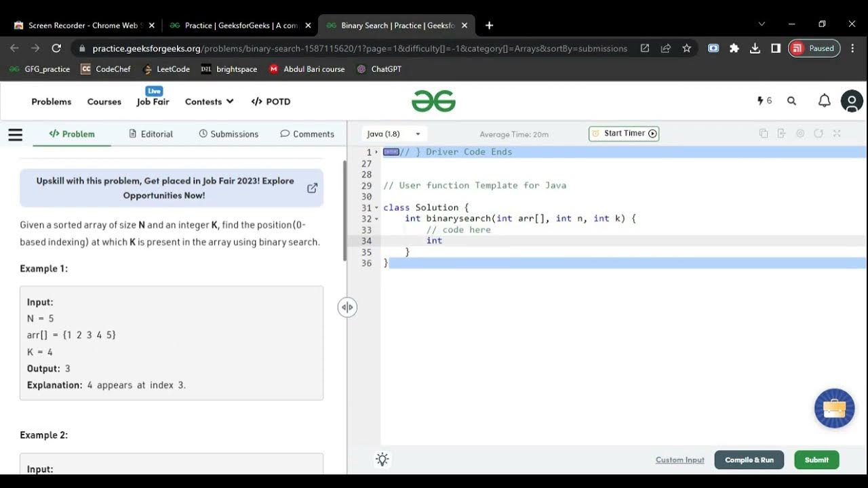Click the problem panel vertical scrollbar
Screen dimensions: 868x488
344,211
